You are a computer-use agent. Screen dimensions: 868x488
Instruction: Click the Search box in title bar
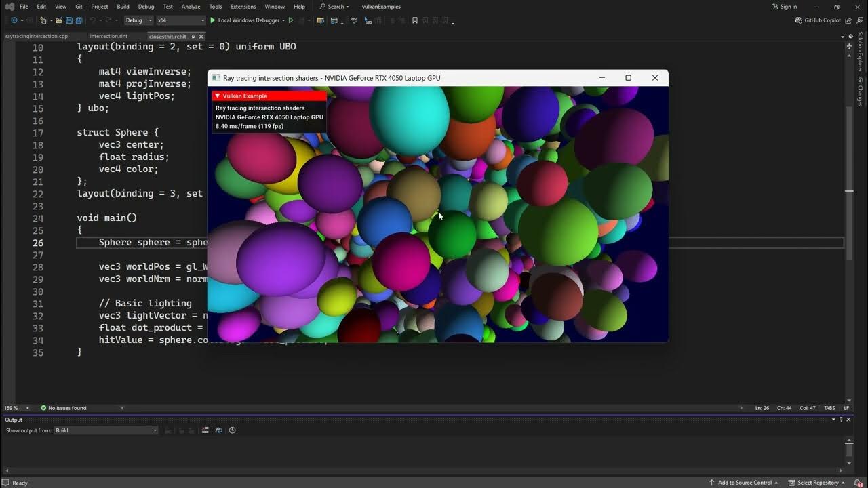click(x=334, y=7)
